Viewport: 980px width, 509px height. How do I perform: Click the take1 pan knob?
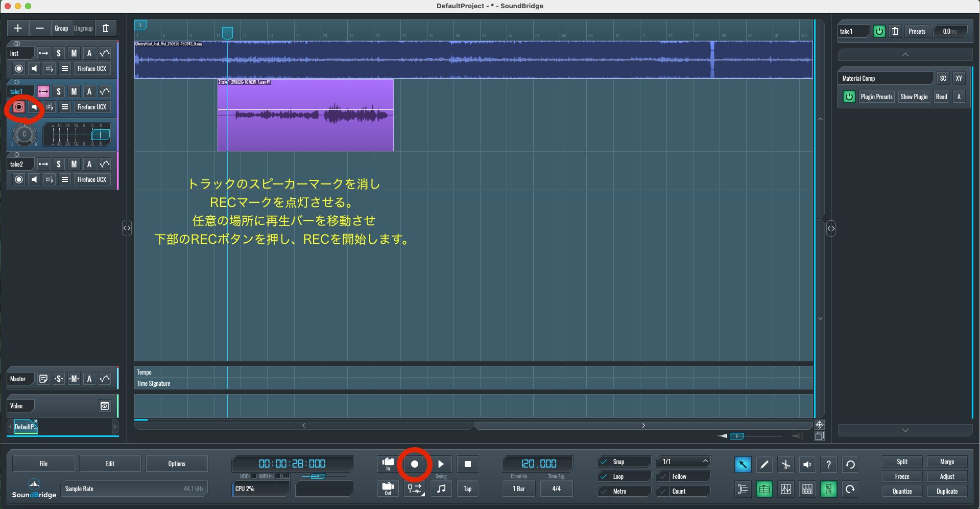click(x=24, y=134)
